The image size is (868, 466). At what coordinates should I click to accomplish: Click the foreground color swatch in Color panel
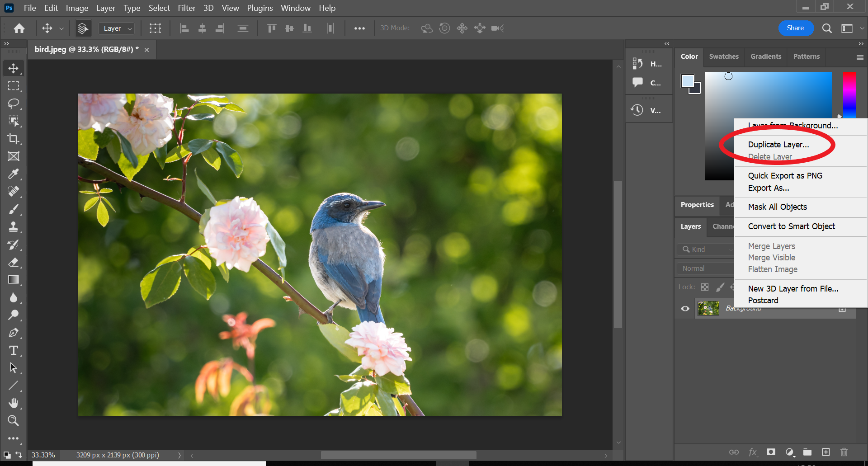(x=687, y=81)
